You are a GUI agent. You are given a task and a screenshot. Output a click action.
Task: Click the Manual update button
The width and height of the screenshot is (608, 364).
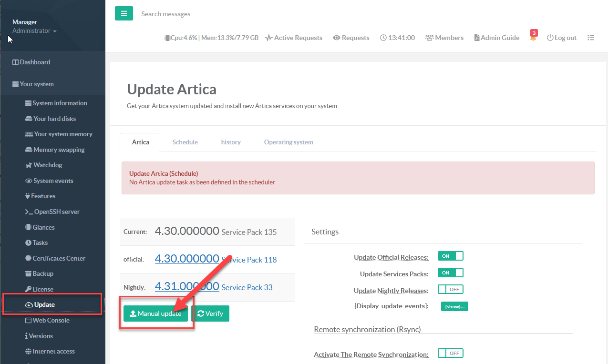tap(155, 313)
